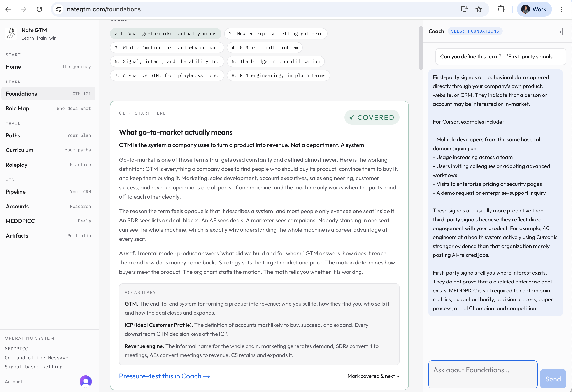Open the browser three-dot menu
This screenshot has height=392, width=572.
(561, 9)
